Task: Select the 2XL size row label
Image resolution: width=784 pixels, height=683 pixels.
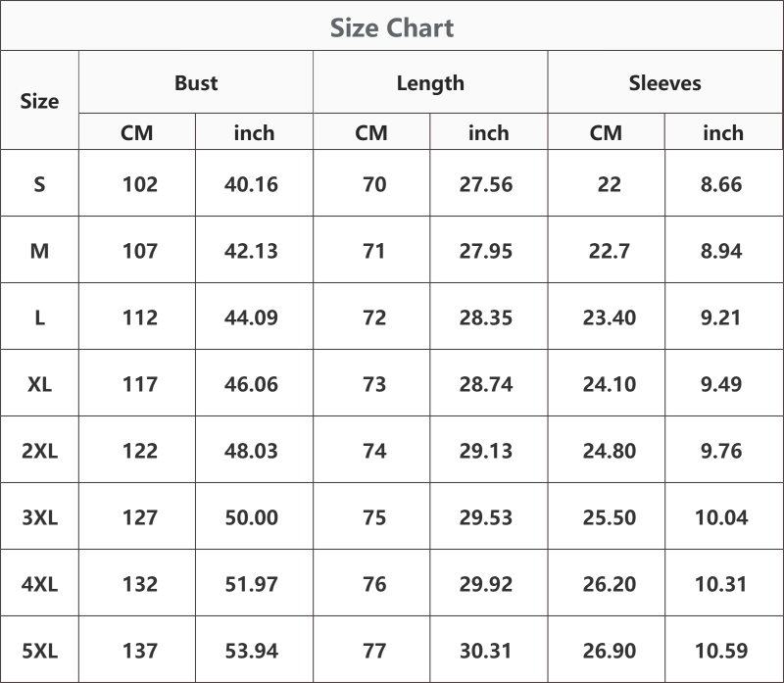Action: click(x=39, y=451)
